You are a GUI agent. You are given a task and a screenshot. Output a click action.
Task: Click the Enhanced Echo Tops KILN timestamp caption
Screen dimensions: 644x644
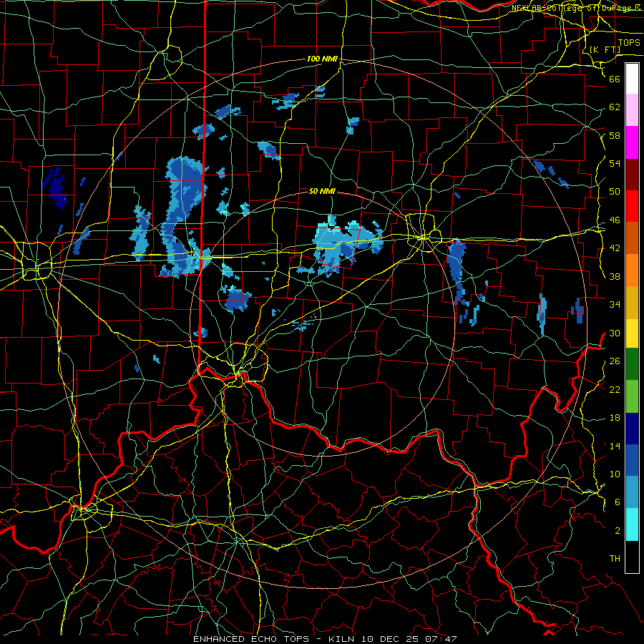325,639
